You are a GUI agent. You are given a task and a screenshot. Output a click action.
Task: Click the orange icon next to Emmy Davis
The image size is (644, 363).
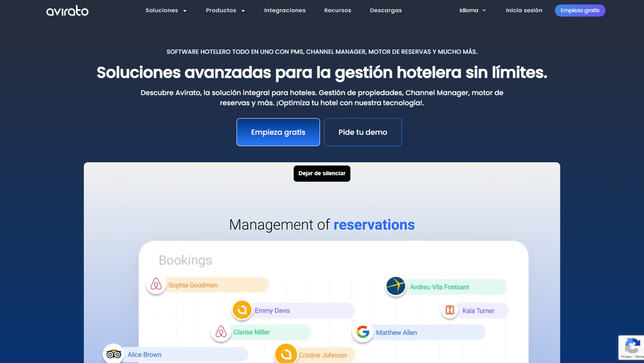(x=242, y=310)
